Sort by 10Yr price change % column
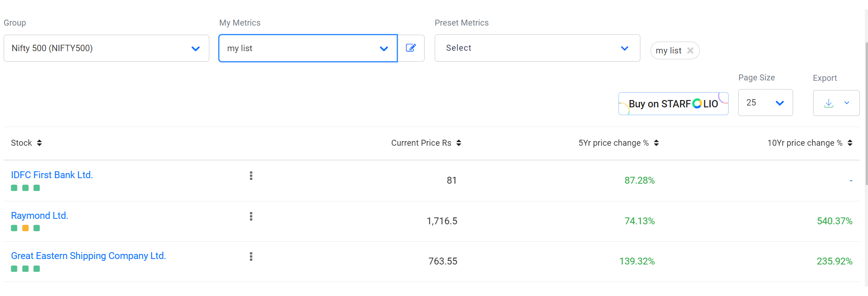Image resolution: width=868 pixels, height=296 pixels. [850, 143]
